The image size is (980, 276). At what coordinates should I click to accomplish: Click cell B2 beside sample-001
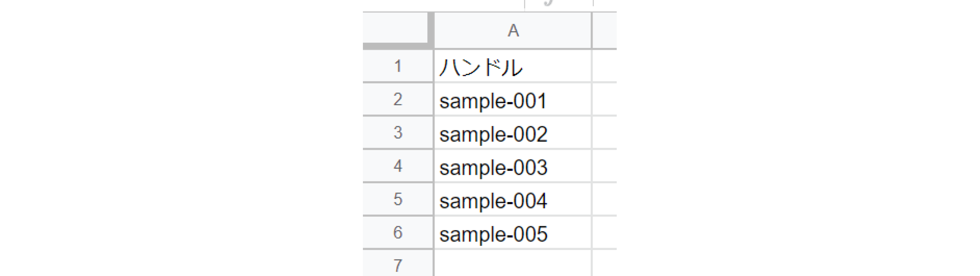pos(605,100)
